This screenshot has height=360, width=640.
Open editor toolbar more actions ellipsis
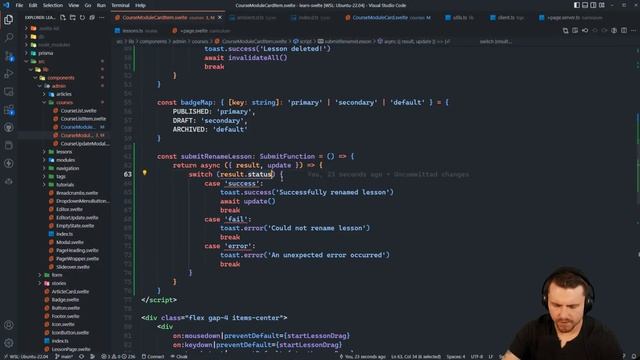(633, 31)
